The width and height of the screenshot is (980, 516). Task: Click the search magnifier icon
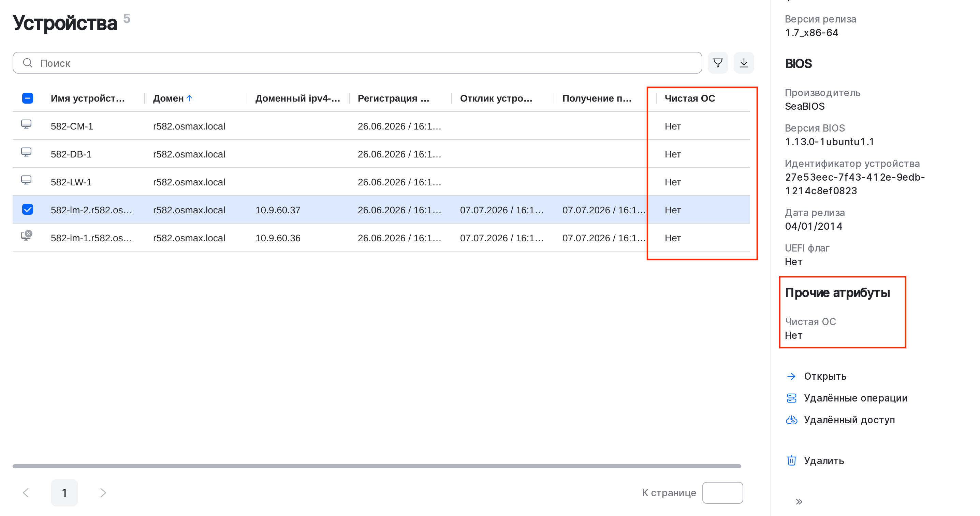tap(27, 63)
